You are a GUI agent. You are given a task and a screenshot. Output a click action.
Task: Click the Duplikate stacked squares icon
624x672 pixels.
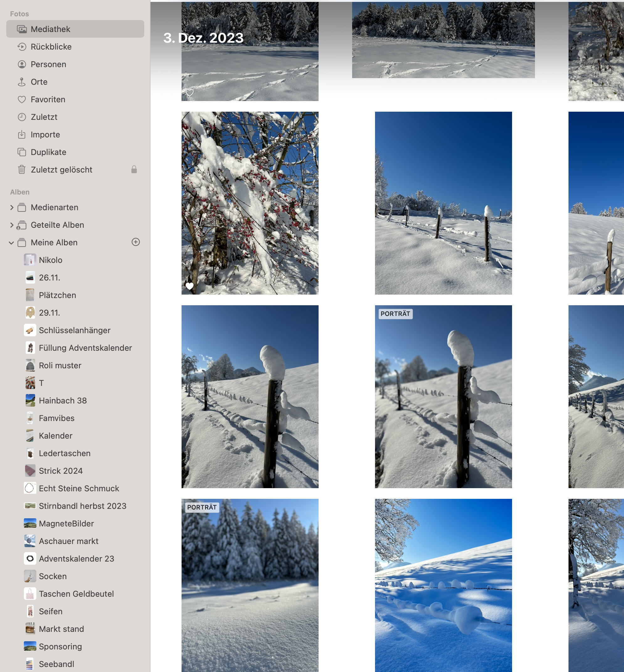[22, 152]
